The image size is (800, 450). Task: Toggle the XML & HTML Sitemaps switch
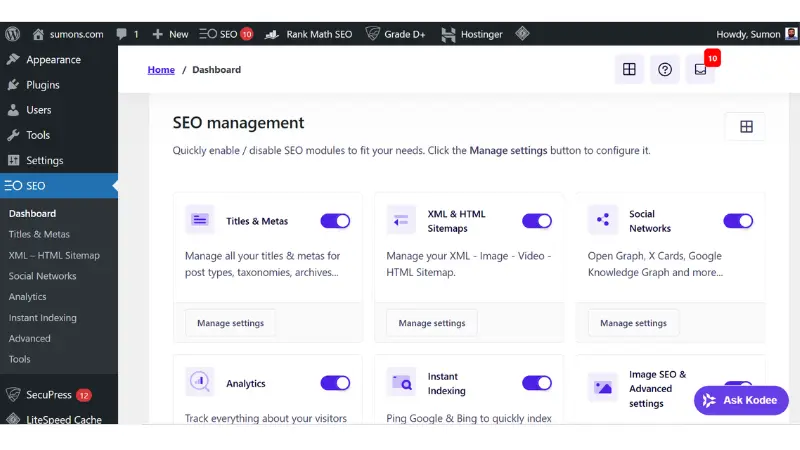click(x=537, y=221)
